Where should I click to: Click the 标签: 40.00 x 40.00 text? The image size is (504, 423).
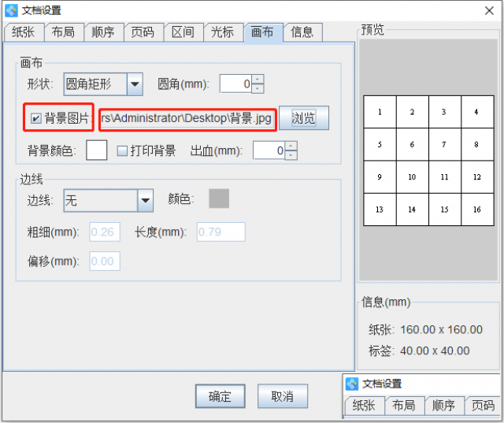(419, 351)
